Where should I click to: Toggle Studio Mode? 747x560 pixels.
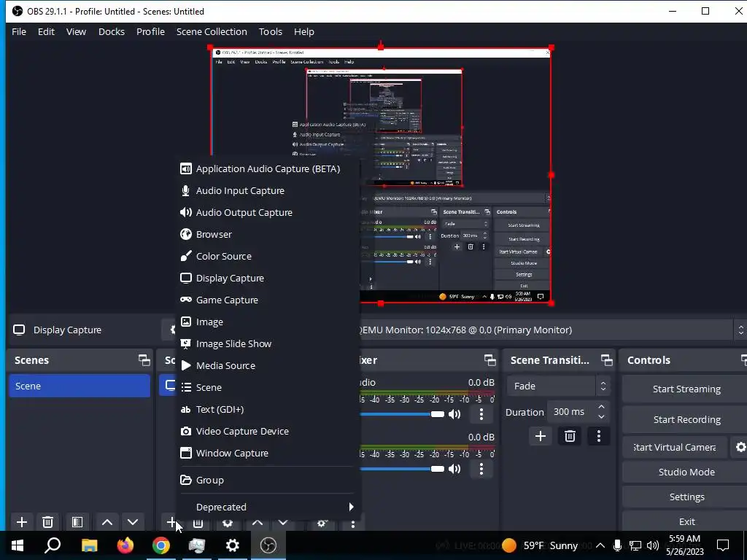click(x=686, y=472)
